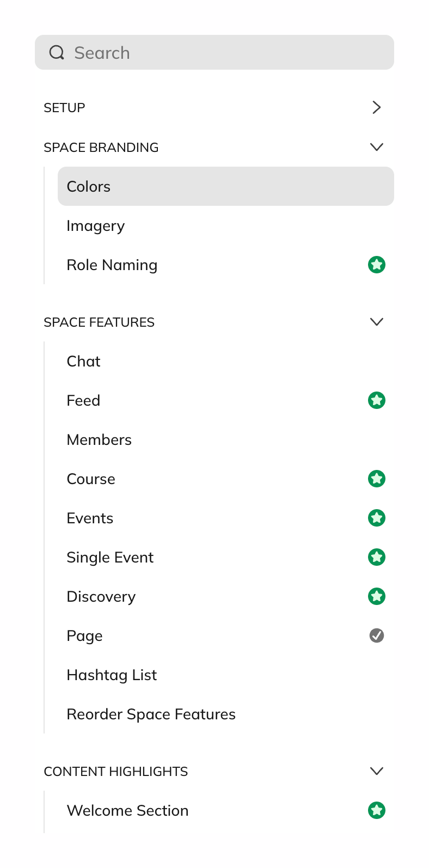The height and width of the screenshot is (868, 429).
Task: Select Chat under Space Features
Action: point(83,361)
